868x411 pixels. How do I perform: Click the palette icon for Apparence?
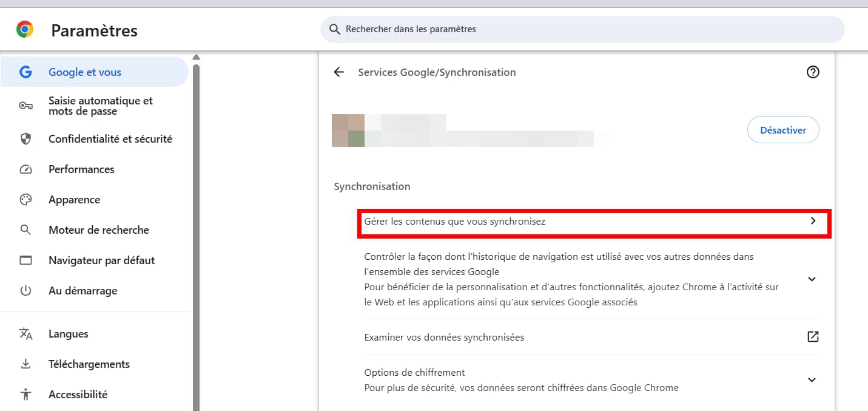point(25,200)
